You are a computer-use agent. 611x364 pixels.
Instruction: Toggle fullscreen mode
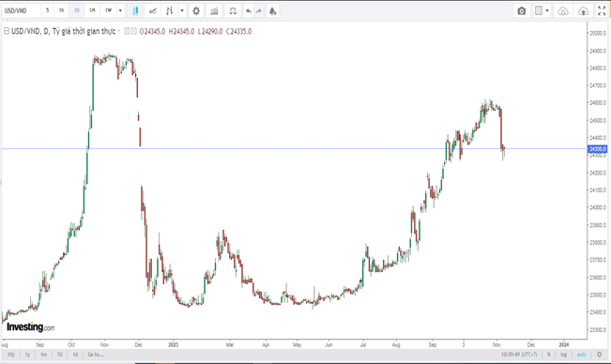(602, 11)
